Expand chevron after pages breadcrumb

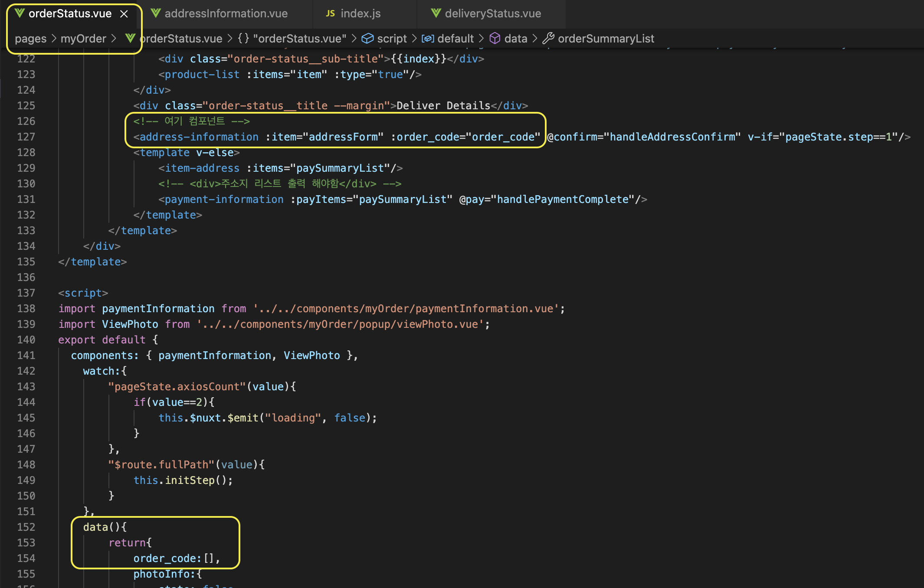[54, 39]
